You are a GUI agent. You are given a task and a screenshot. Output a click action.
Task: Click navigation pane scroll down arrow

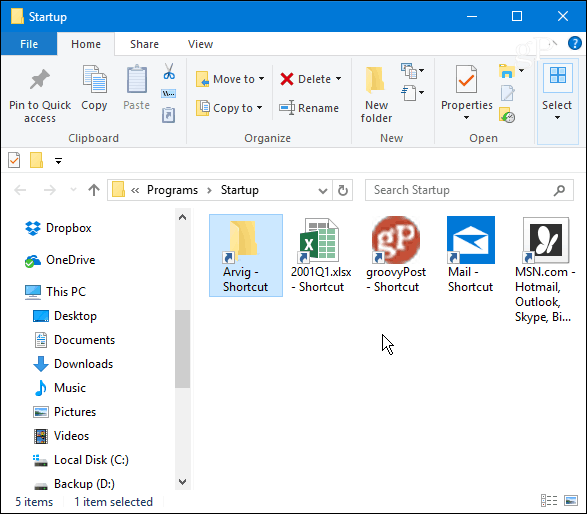(183, 481)
